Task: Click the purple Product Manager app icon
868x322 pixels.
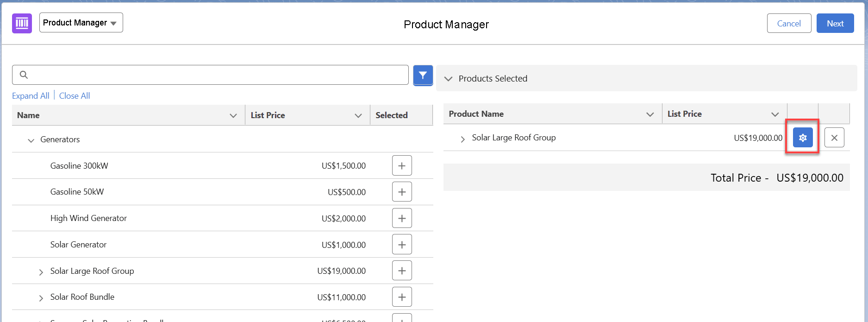Action: pyautogui.click(x=22, y=23)
